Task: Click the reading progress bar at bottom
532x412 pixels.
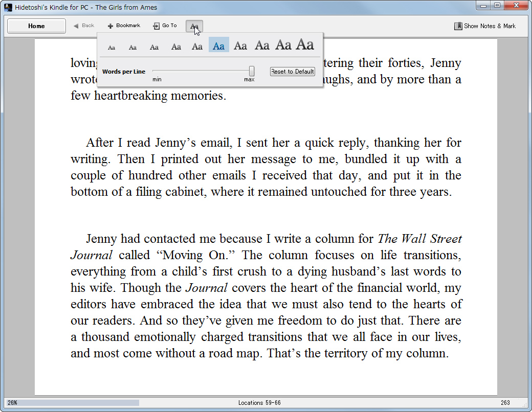Action: [x=73, y=403]
